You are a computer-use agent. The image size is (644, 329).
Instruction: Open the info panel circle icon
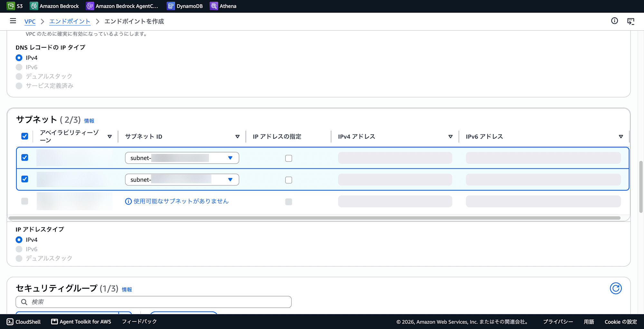[614, 21]
